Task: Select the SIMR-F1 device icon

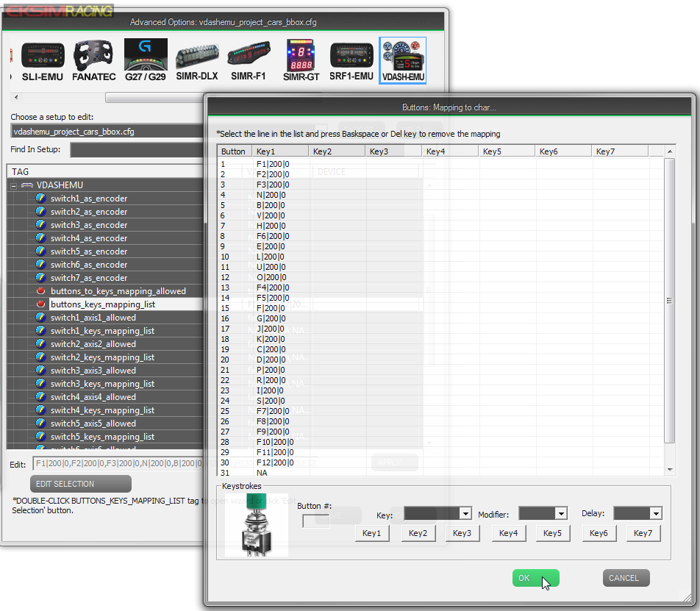Action: (x=249, y=61)
